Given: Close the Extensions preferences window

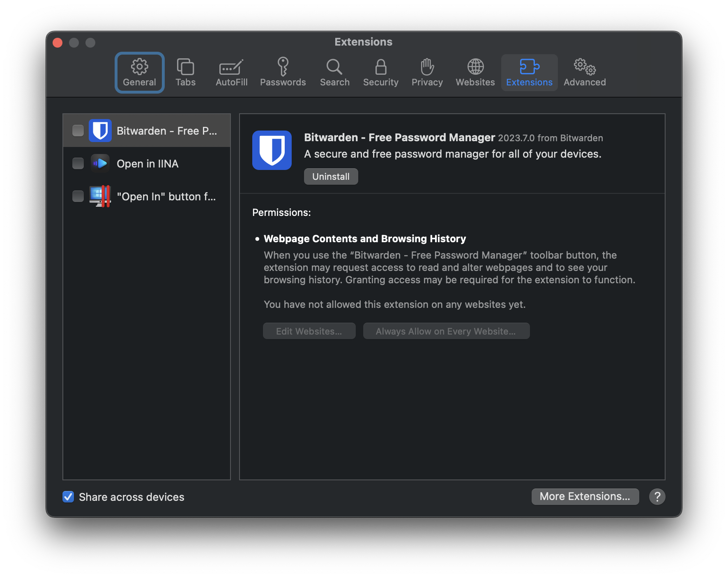Looking at the screenshot, I should [58, 43].
